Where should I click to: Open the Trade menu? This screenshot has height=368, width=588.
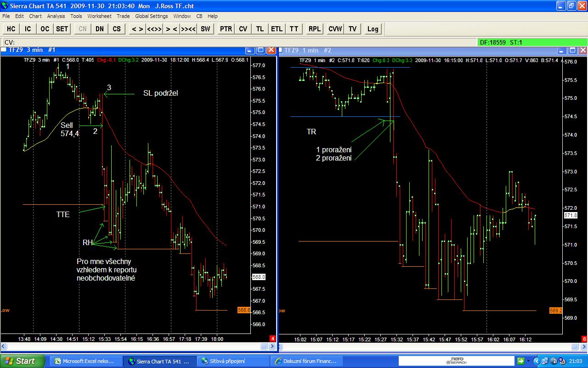pos(123,16)
